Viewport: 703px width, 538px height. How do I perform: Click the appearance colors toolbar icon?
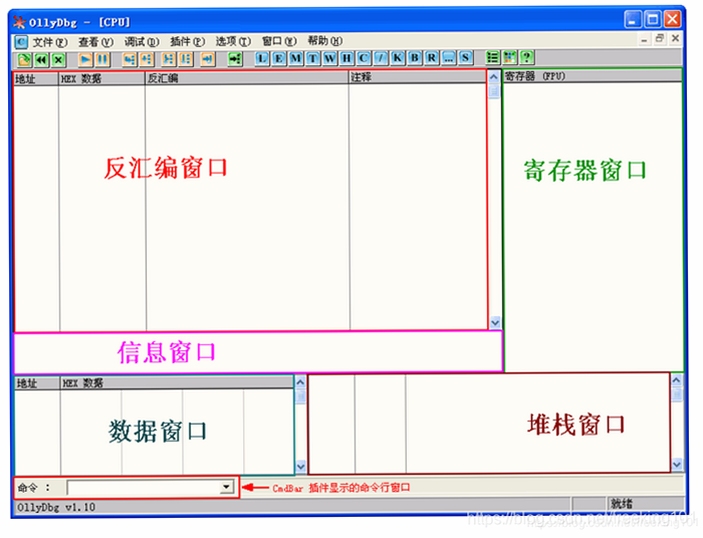click(510, 57)
